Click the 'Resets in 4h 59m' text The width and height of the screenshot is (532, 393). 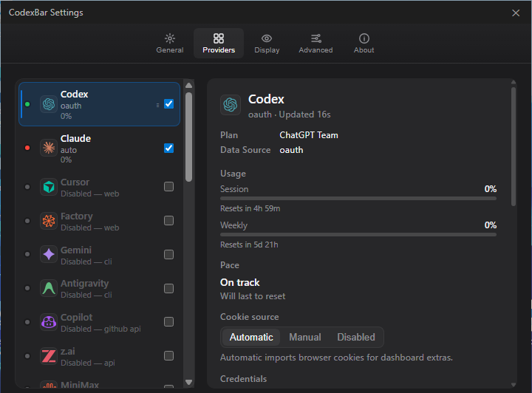click(250, 208)
